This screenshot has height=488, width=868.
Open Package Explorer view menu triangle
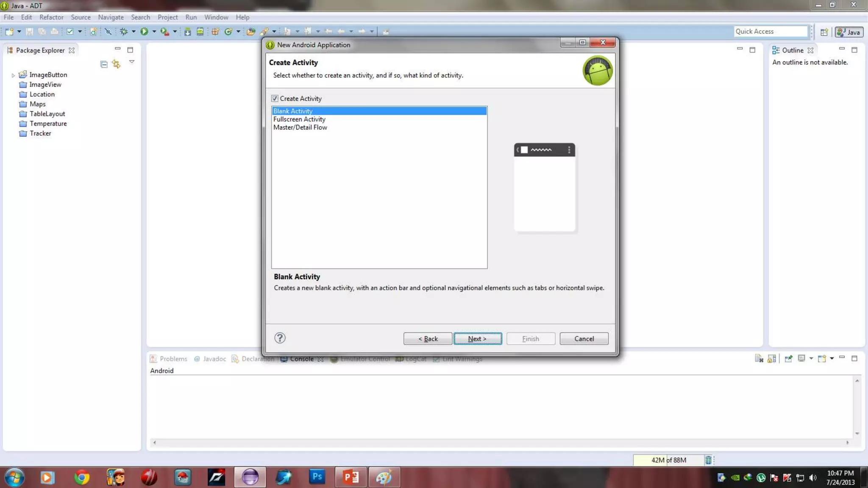132,62
